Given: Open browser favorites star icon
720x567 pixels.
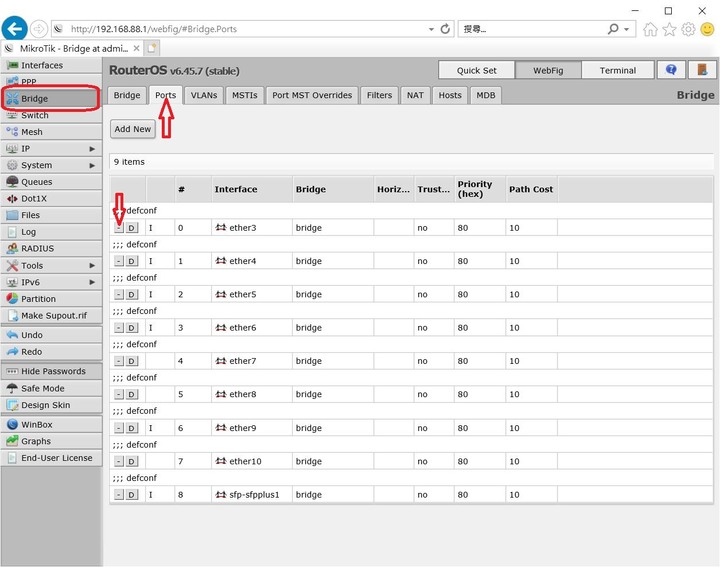Looking at the screenshot, I should click(669, 29).
